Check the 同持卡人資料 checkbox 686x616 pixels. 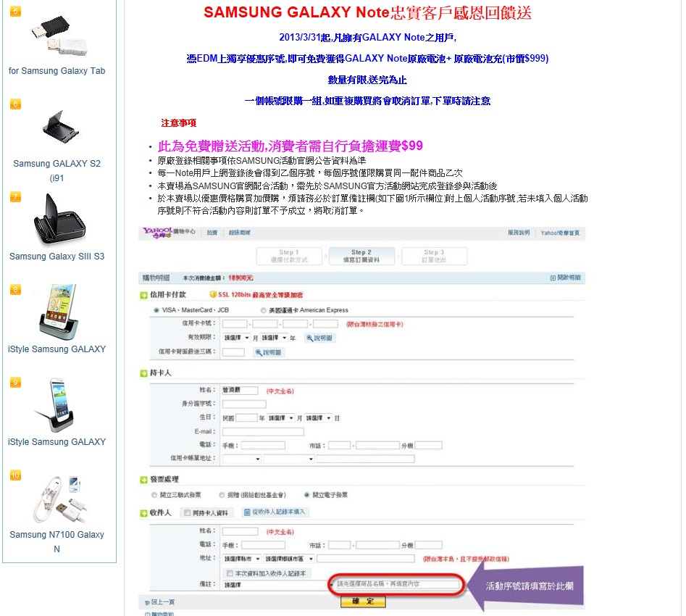[x=187, y=512]
